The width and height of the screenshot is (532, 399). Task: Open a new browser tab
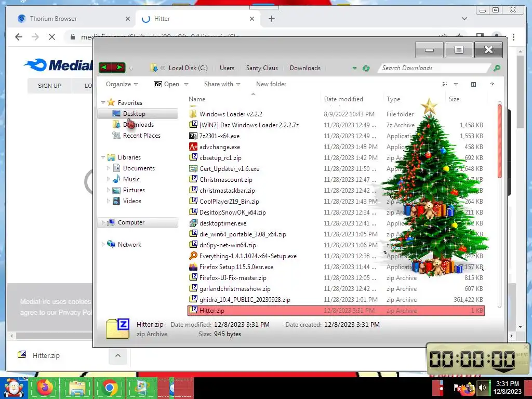coord(271,19)
